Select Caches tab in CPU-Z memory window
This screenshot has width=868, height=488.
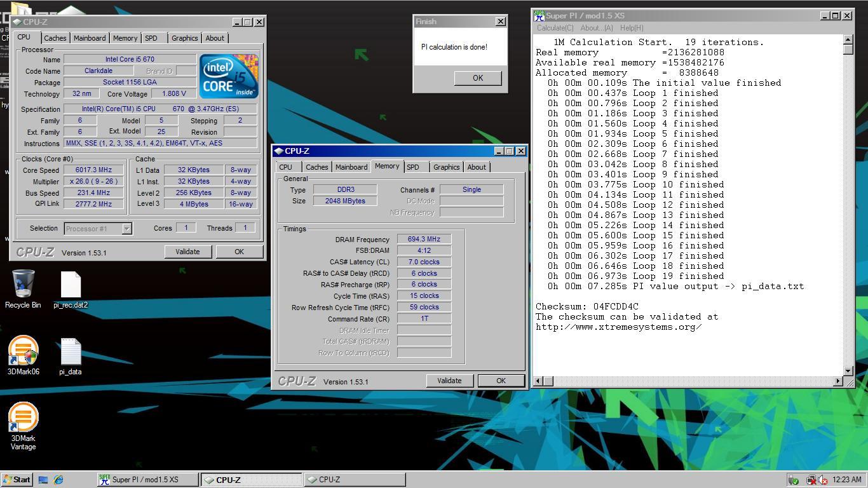coord(317,167)
